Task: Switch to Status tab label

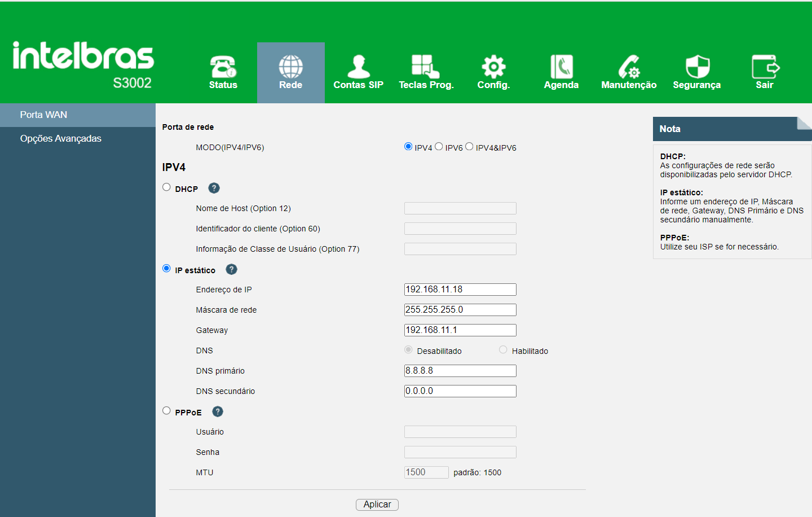Action: (223, 85)
